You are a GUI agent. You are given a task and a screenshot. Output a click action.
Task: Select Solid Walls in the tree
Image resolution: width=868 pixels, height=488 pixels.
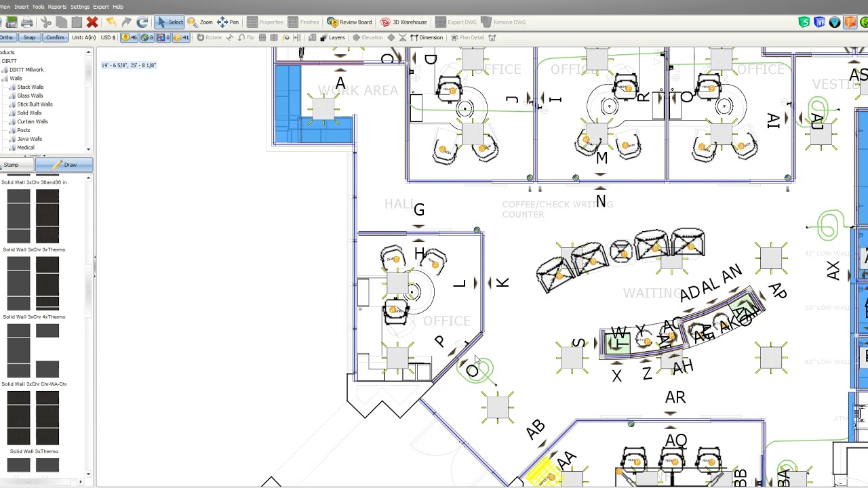point(29,113)
